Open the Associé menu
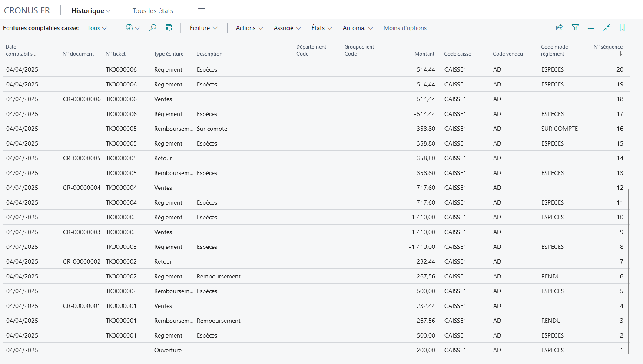 (287, 28)
